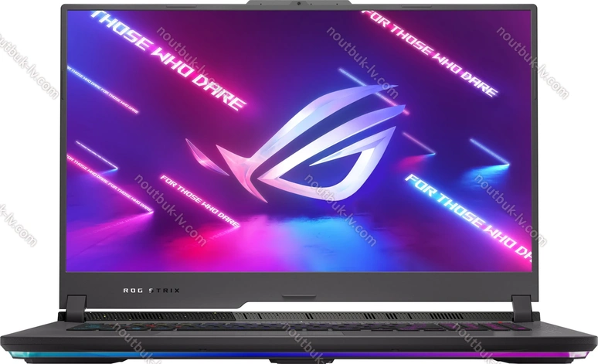Screen dimensions: 598x364
Task: Click the FOR THOSE WHO DARE text at top-right
Action: 429,53
